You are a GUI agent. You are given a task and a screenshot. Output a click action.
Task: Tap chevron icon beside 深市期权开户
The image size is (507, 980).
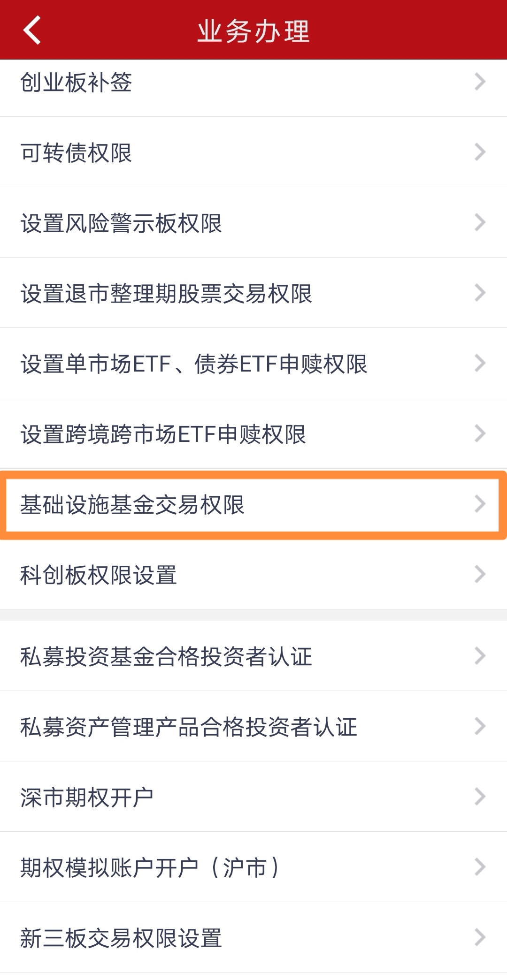click(x=480, y=797)
